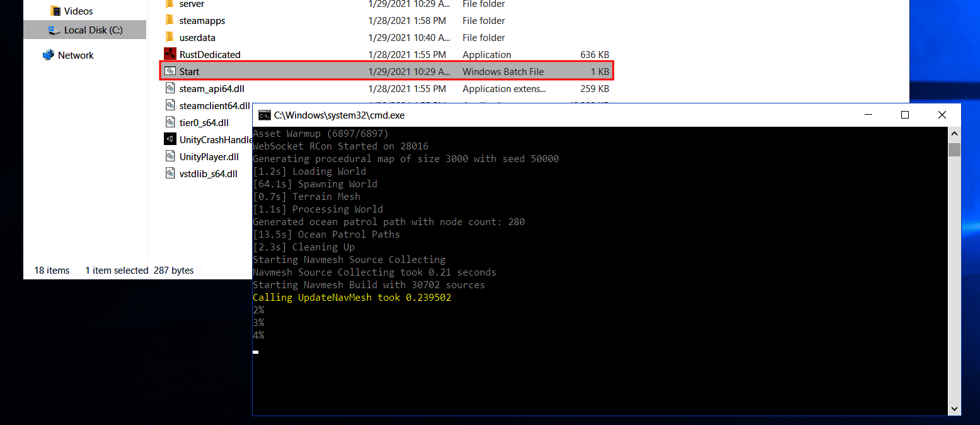
Task: Click the UnityCrashHandler application icon
Action: pyautogui.click(x=170, y=139)
